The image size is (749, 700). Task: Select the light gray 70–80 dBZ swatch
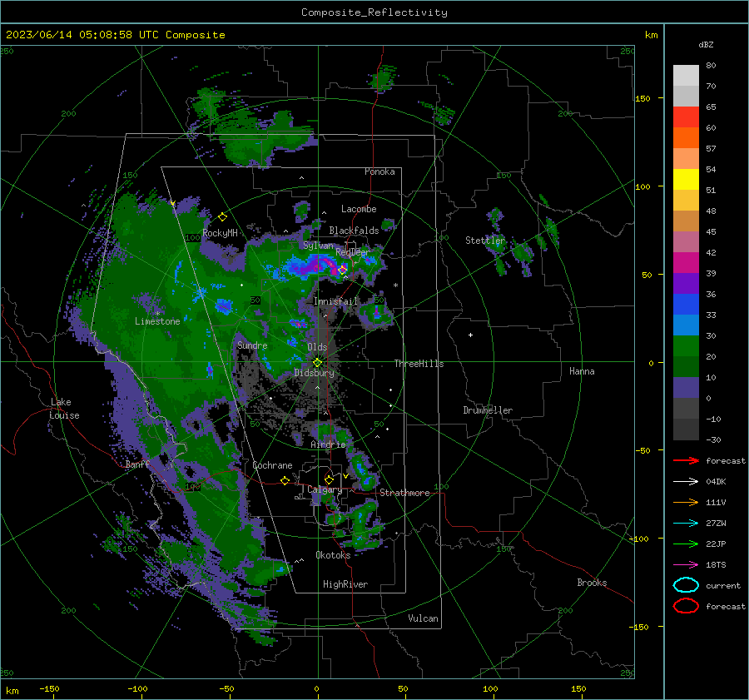point(686,76)
